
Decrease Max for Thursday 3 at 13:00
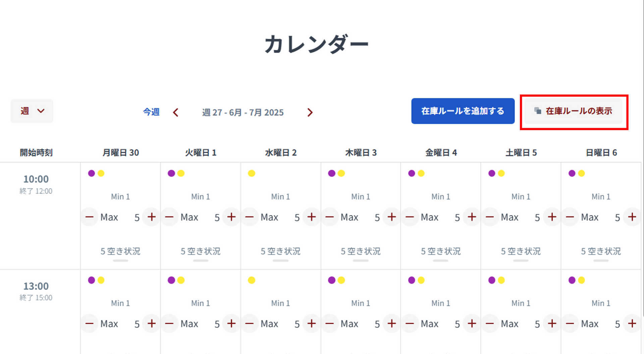coord(329,324)
